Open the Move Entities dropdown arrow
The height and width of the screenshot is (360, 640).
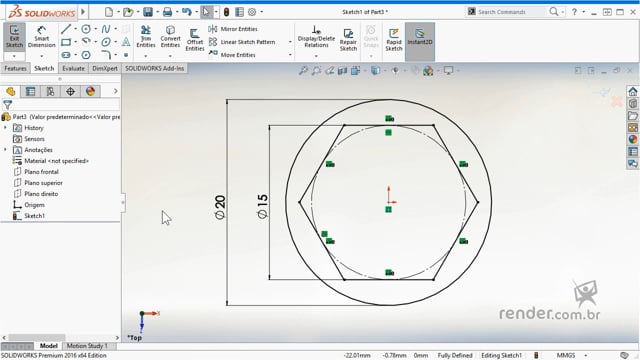coord(290,55)
